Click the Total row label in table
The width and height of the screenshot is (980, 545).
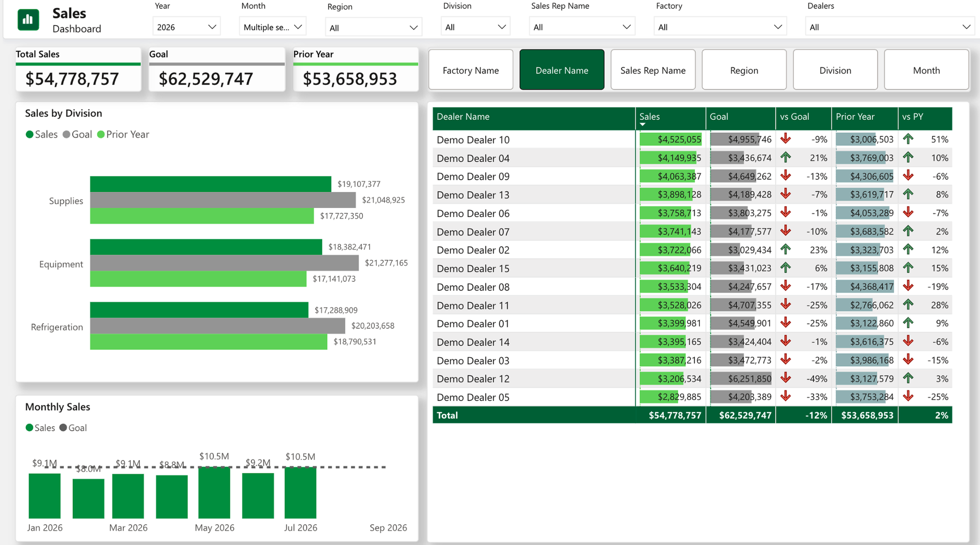tap(447, 415)
